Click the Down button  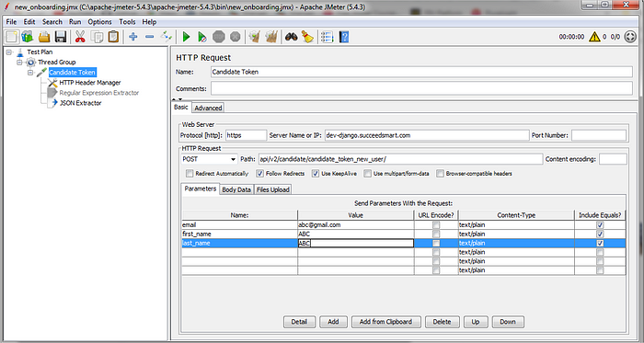coord(508,322)
